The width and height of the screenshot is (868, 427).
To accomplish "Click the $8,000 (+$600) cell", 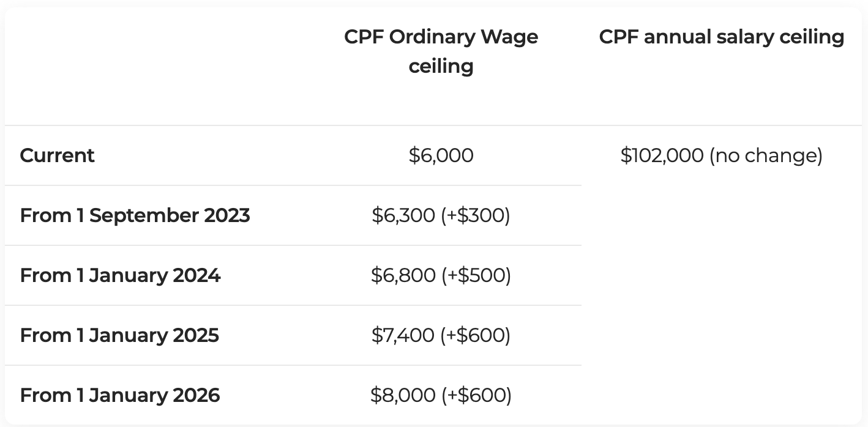I will click(x=441, y=395).
